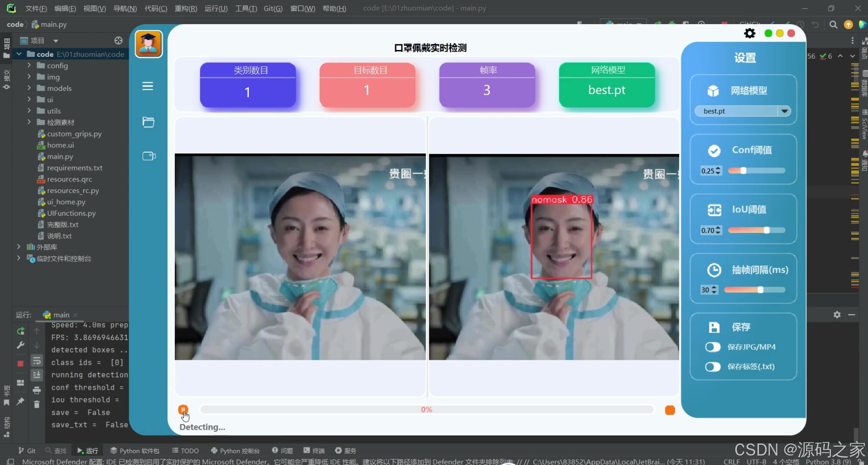This screenshot has height=465, width=868.
Task: Expand the config folder in project tree
Action: coord(29,65)
